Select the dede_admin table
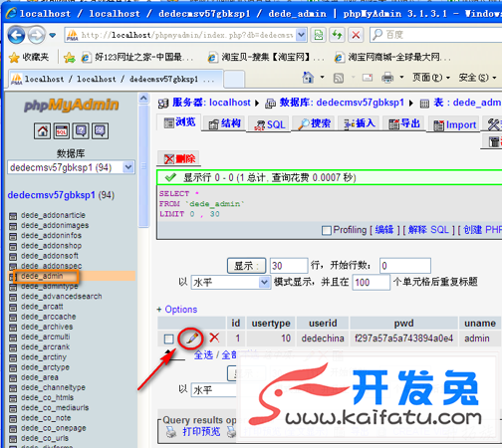This screenshot has height=448, width=502. click(42, 276)
